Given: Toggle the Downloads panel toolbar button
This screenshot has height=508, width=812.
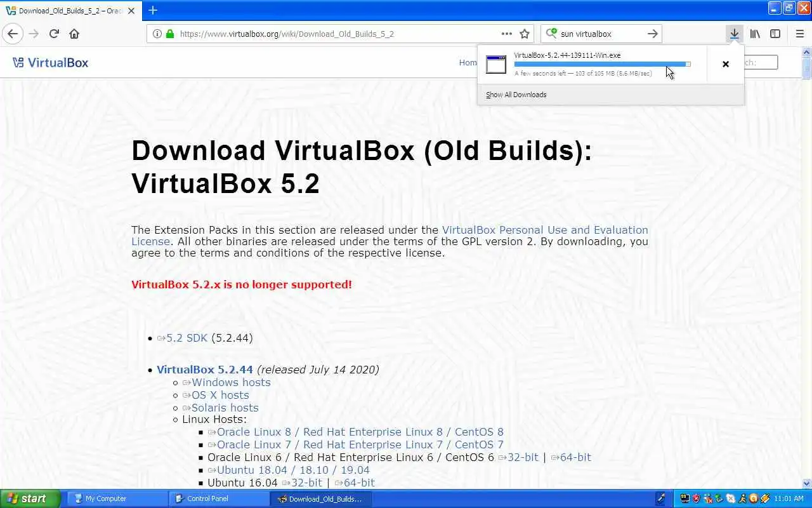Looking at the screenshot, I should pos(734,34).
